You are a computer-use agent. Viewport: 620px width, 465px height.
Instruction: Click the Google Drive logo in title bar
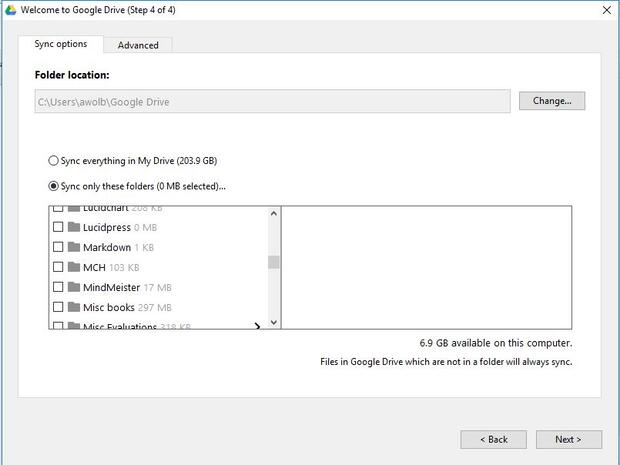[x=11, y=10]
